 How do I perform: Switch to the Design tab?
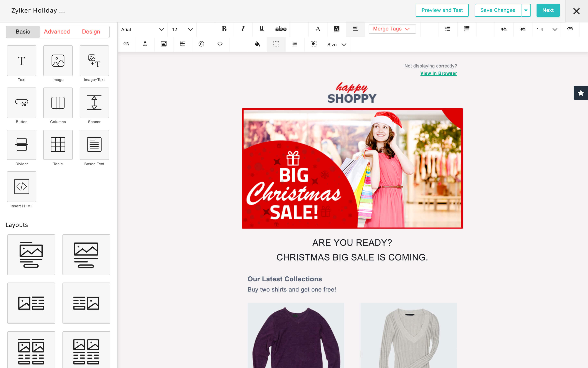(91, 32)
